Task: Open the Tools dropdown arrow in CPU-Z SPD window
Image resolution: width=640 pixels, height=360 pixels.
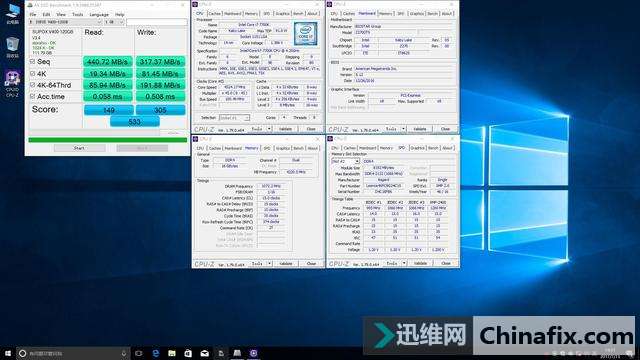Action: (x=404, y=264)
